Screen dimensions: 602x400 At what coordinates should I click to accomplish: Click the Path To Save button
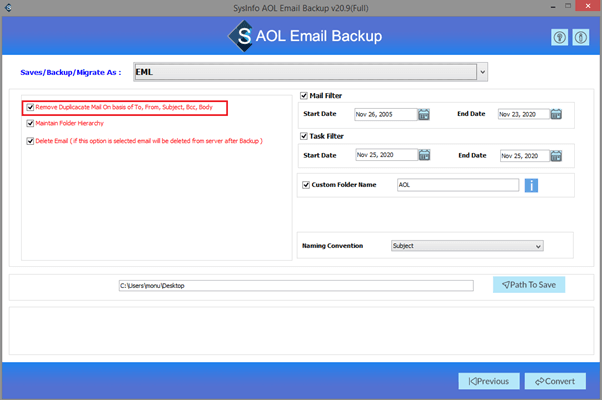(x=529, y=285)
